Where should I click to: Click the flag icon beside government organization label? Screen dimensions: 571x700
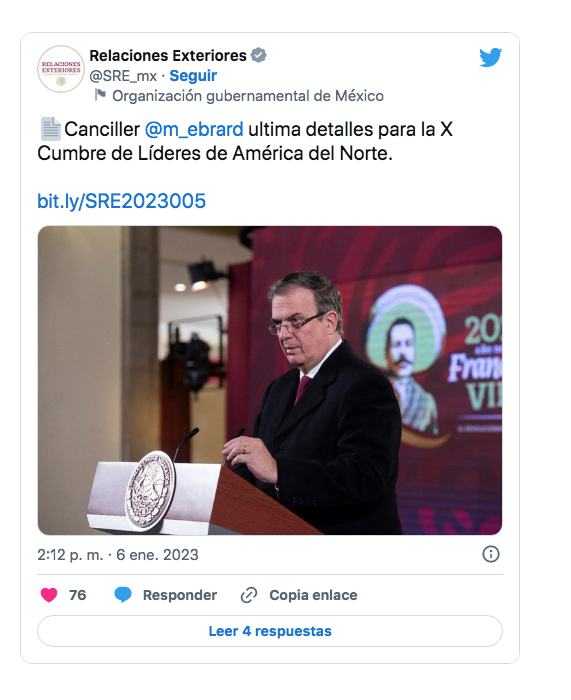click(x=100, y=95)
